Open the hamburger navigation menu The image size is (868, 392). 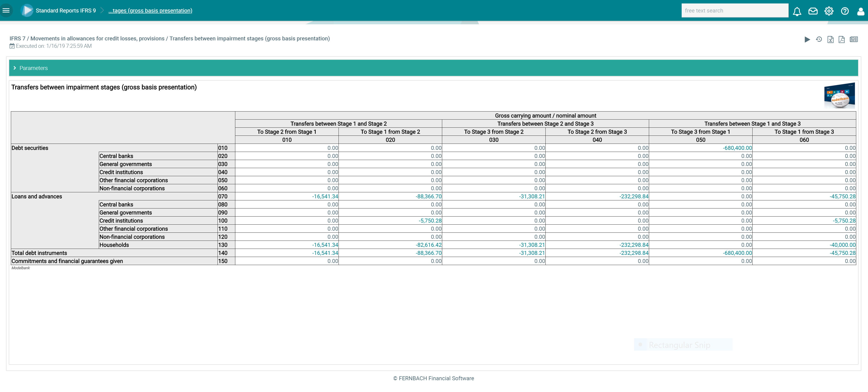tap(6, 10)
